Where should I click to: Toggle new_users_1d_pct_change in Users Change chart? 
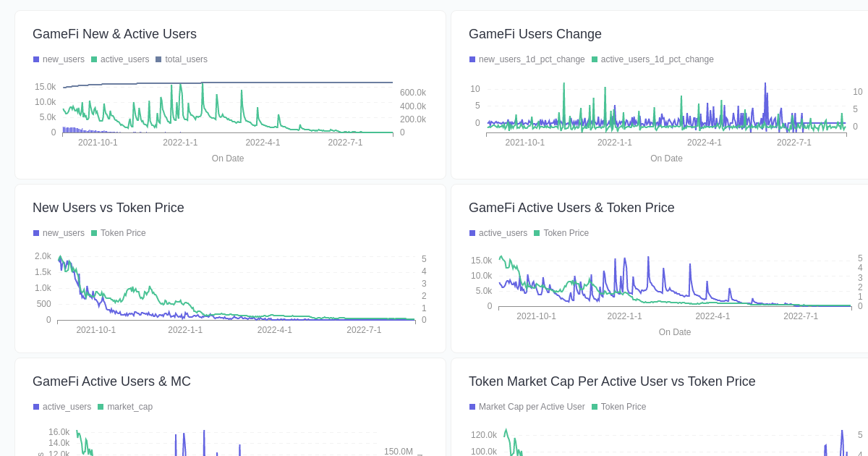pyautogui.click(x=532, y=59)
